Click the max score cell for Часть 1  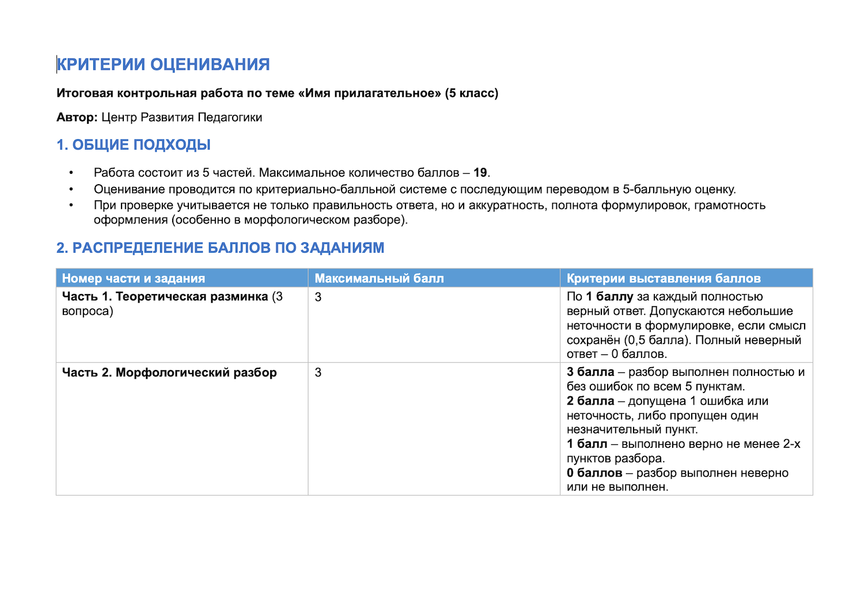(434, 325)
